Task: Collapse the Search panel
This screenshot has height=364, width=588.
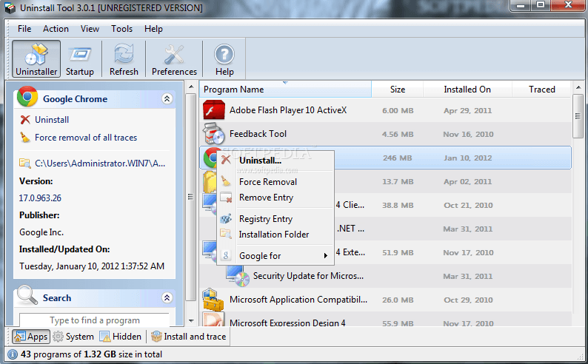Action: (x=167, y=298)
